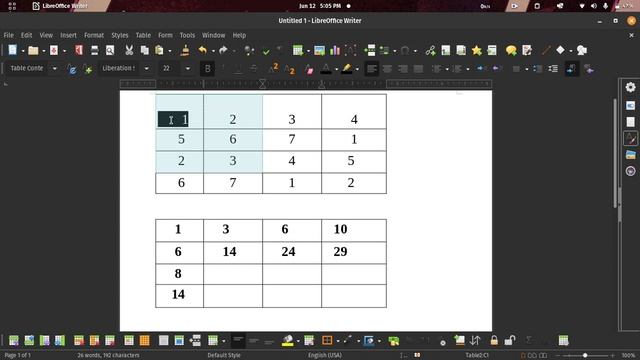The height and width of the screenshot is (360, 640).
Task: Export the document directly as PDF
Action: tap(79, 50)
